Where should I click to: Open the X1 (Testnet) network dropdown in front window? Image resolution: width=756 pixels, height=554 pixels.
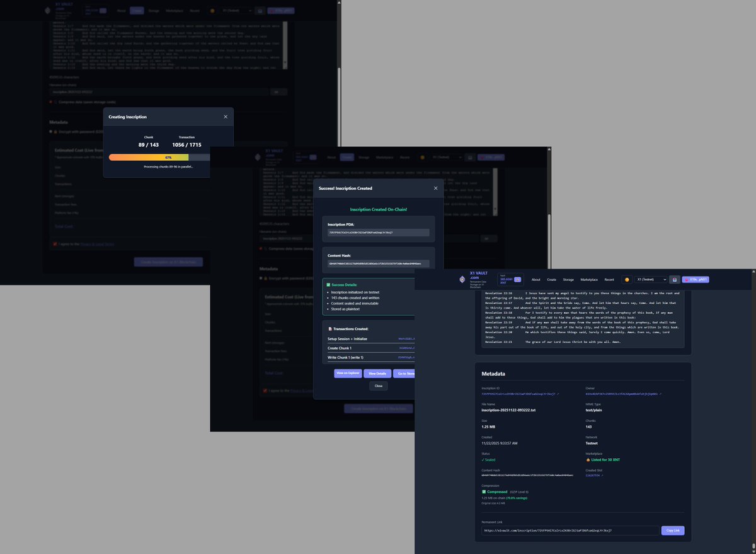(651, 279)
